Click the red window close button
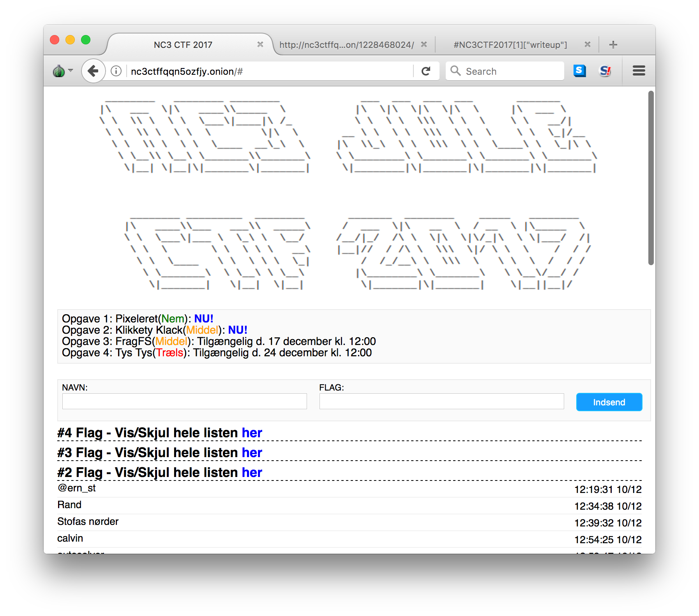 (x=55, y=40)
